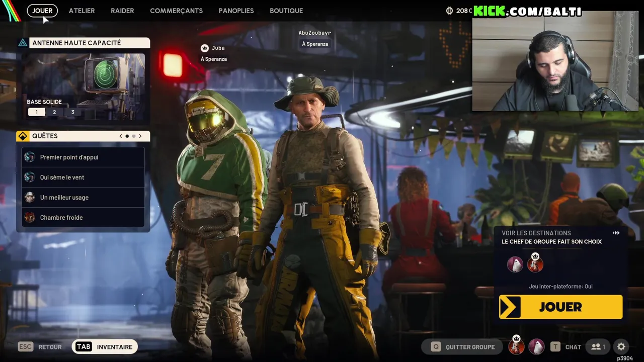Click the Qui sème le vent quest giver icon
Viewport: 644px width, 362px height.
click(x=30, y=177)
